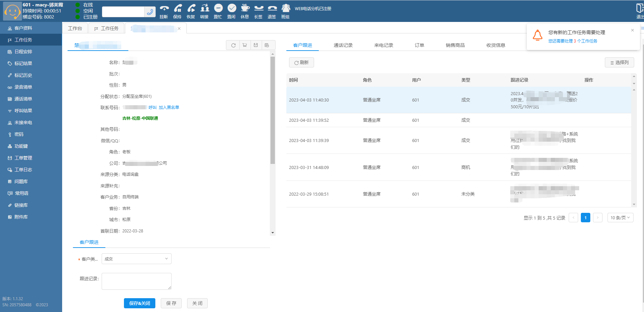Click the 跟进记录 text area

click(x=136, y=281)
